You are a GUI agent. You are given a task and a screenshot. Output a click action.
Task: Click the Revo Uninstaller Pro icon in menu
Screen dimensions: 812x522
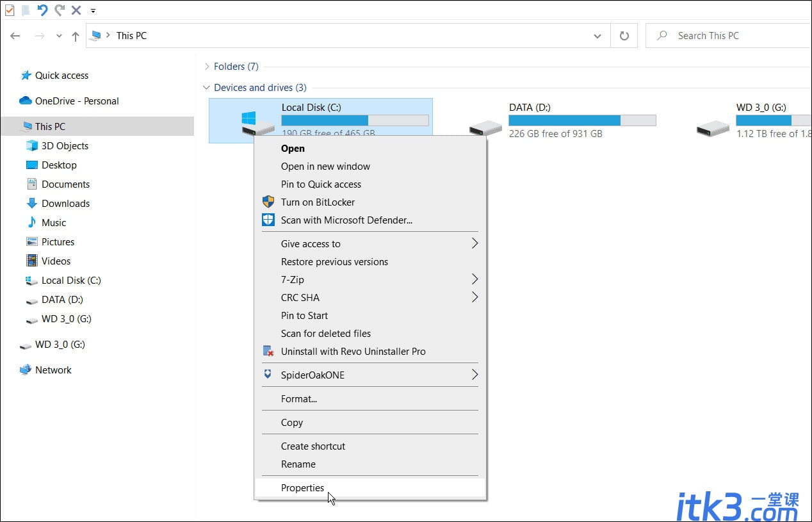[268, 351]
